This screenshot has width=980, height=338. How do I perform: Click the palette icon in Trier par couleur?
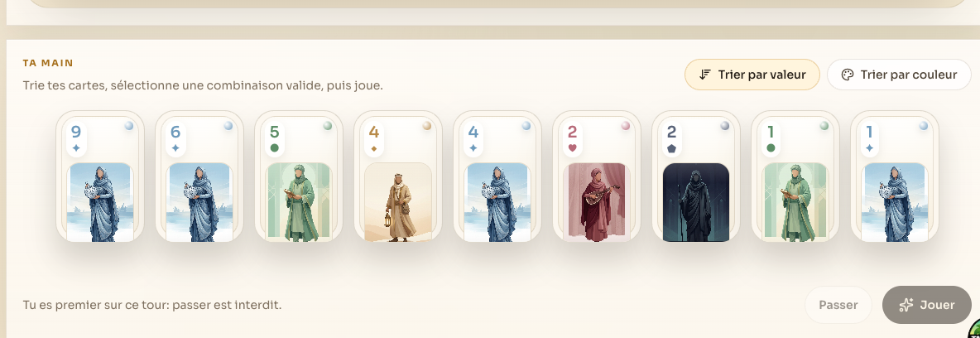pos(848,75)
